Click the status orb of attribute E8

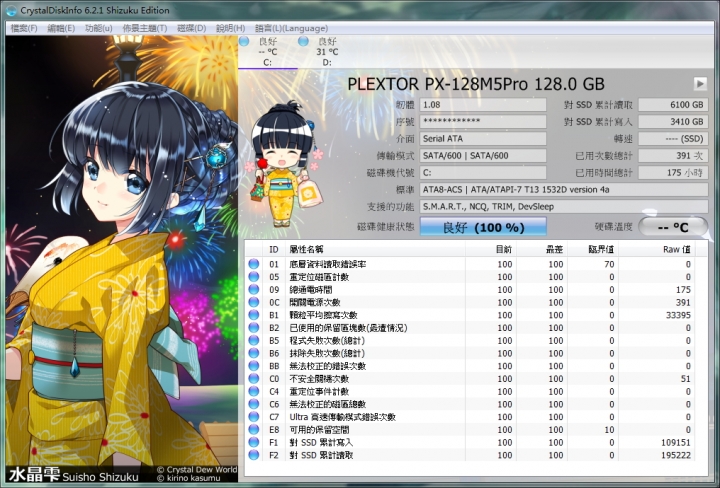(253, 430)
